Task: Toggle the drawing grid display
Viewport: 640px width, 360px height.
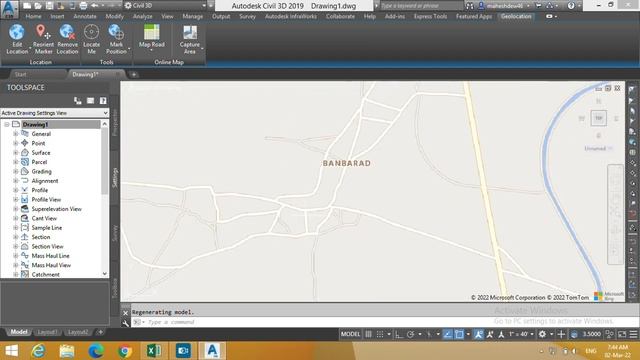Action: (x=368, y=334)
